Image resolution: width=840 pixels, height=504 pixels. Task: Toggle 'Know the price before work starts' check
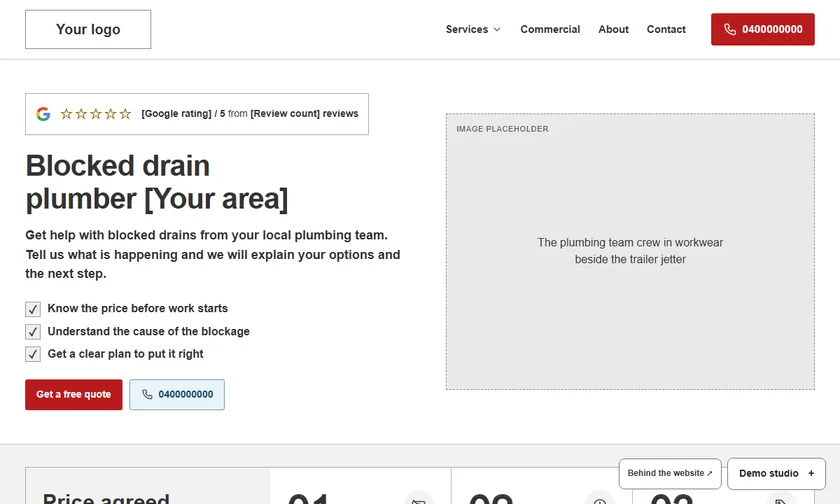pyautogui.click(x=33, y=309)
